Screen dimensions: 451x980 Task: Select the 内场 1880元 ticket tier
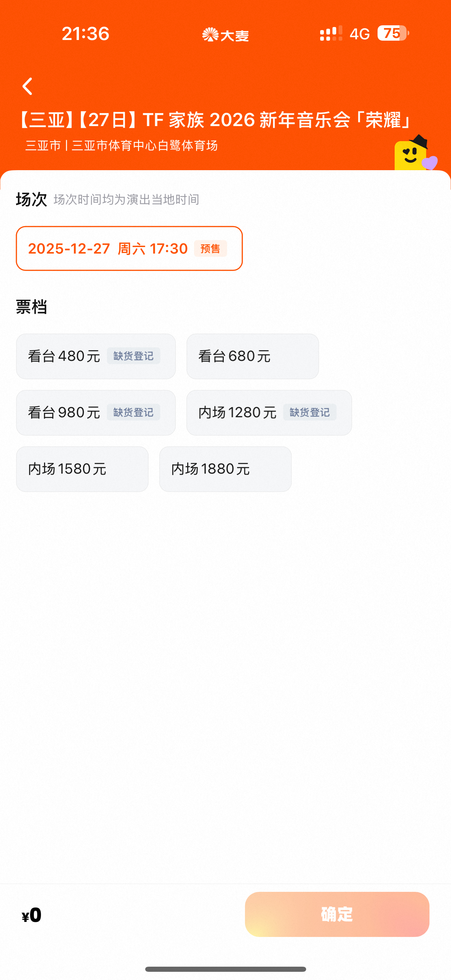point(225,469)
